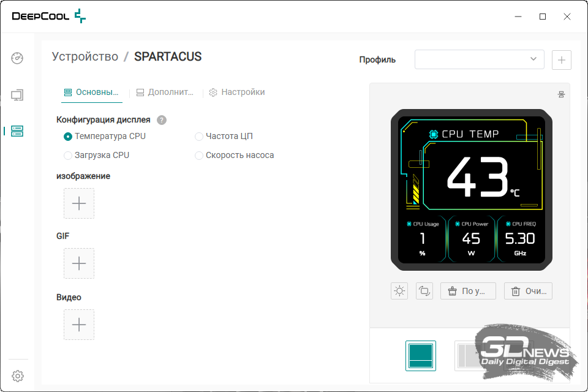The image size is (588, 392).
Task: Click the small layout icon above preview
Action: point(560,94)
